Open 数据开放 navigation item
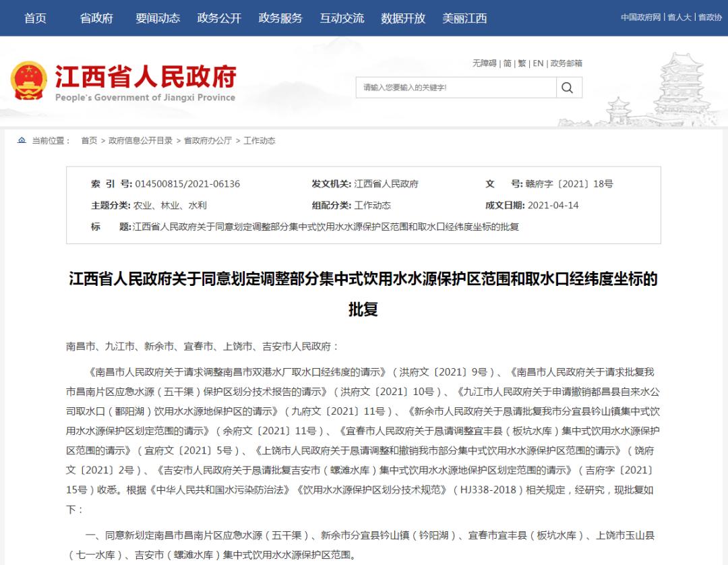This screenshot has width=728, height=565. pos(403,18)
